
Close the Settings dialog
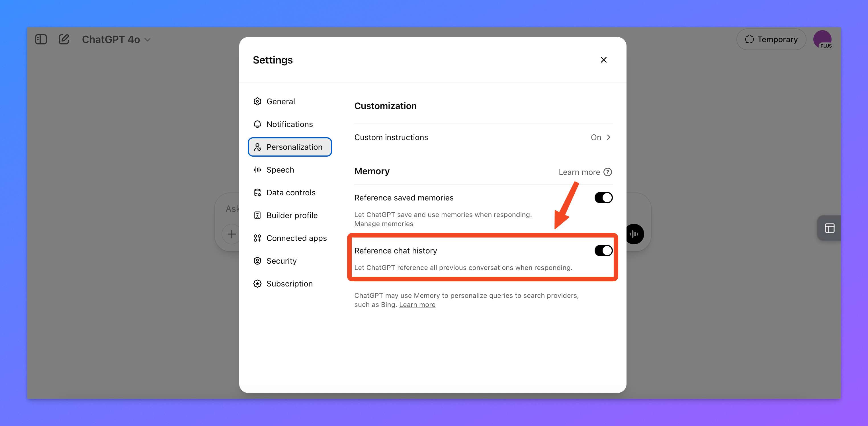pos(603,60)
